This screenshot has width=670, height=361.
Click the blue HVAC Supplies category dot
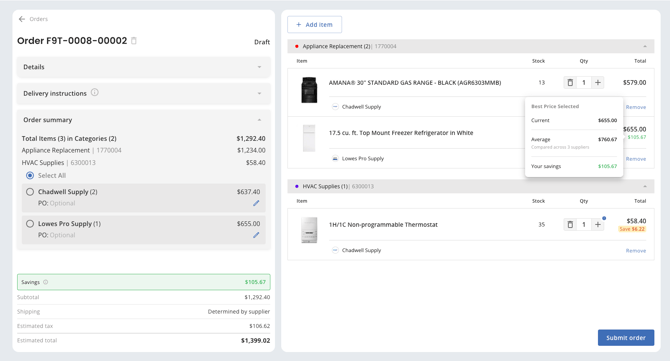297,186
